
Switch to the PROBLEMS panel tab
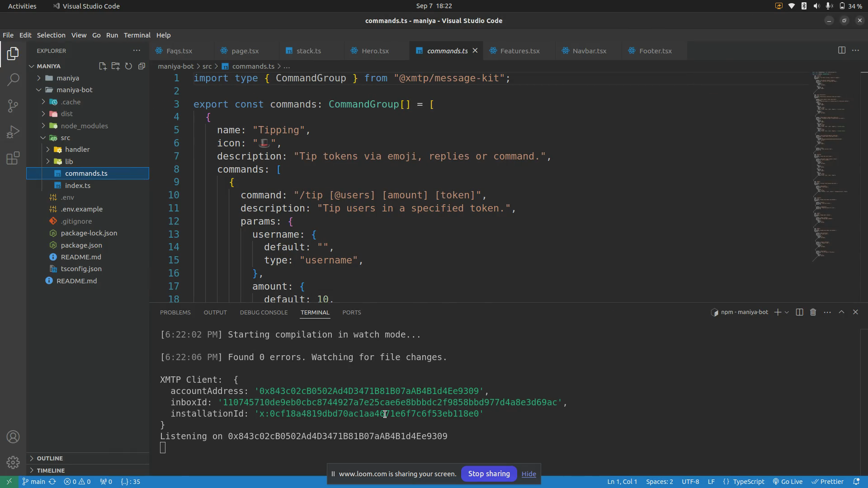[175, 312]
